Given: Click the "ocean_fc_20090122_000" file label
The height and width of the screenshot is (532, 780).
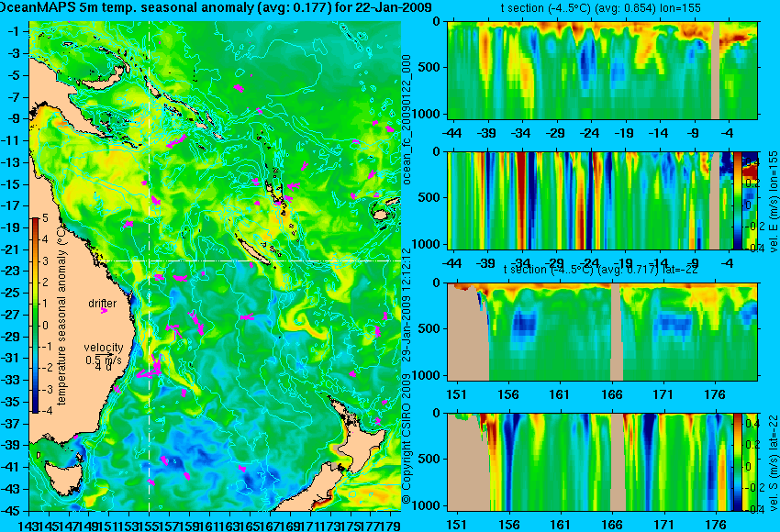Looking at the screenshot, I should (x=407, y=119).
